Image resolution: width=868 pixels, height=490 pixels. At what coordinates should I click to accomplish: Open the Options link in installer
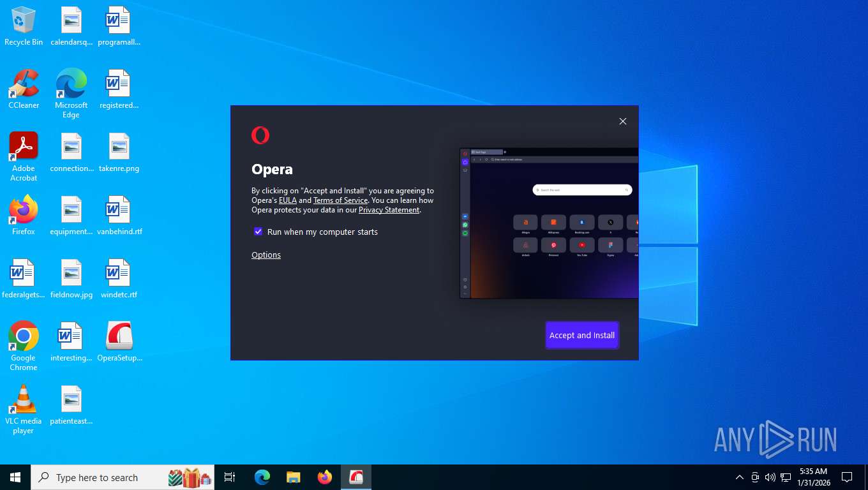266,255
